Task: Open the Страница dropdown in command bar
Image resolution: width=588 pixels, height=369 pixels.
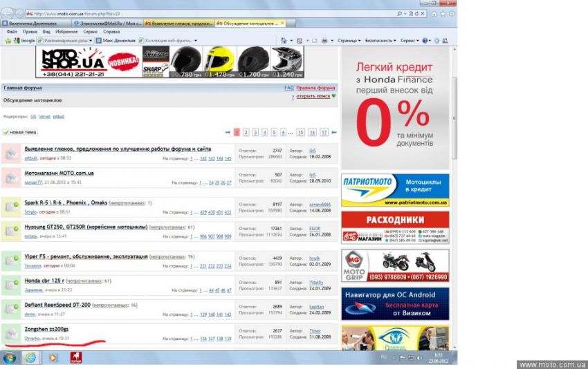Action: (349, 41)
